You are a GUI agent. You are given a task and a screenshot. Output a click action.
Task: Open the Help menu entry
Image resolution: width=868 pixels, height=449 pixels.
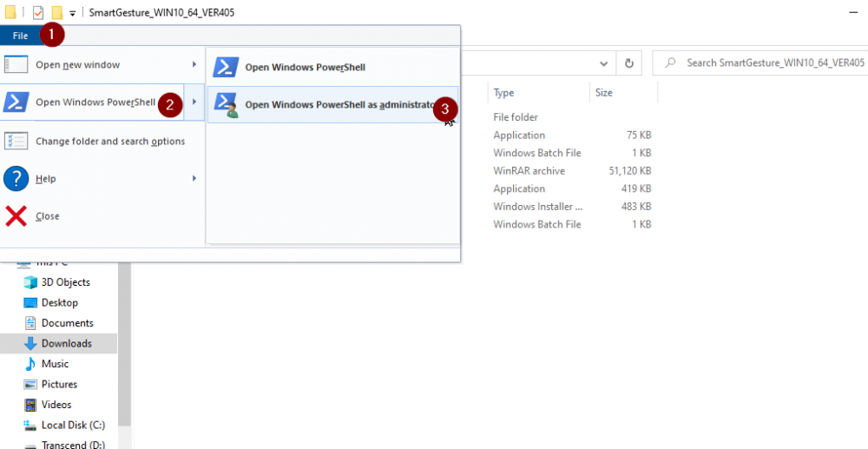102,179
